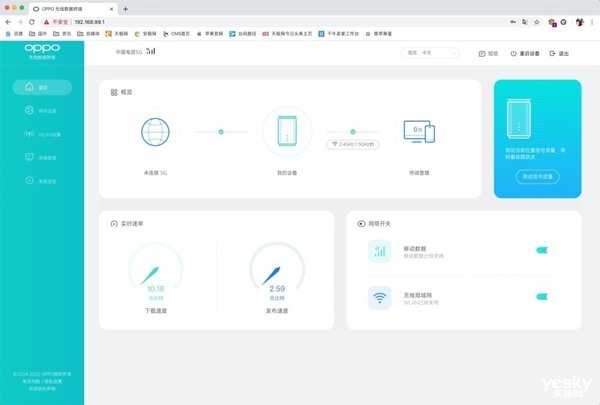Click the WLAN Wi-Fi icon in 网络开关

[x=380, y=296]
